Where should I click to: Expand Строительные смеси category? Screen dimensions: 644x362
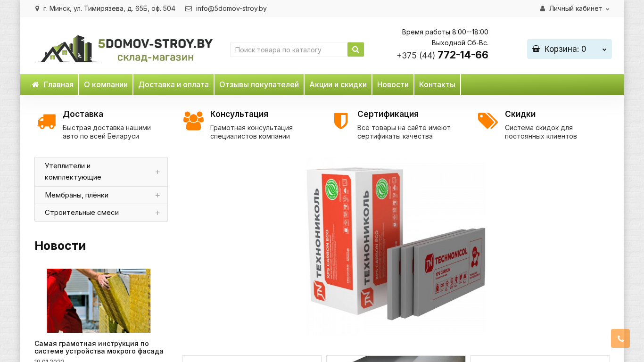coord(157,213)
